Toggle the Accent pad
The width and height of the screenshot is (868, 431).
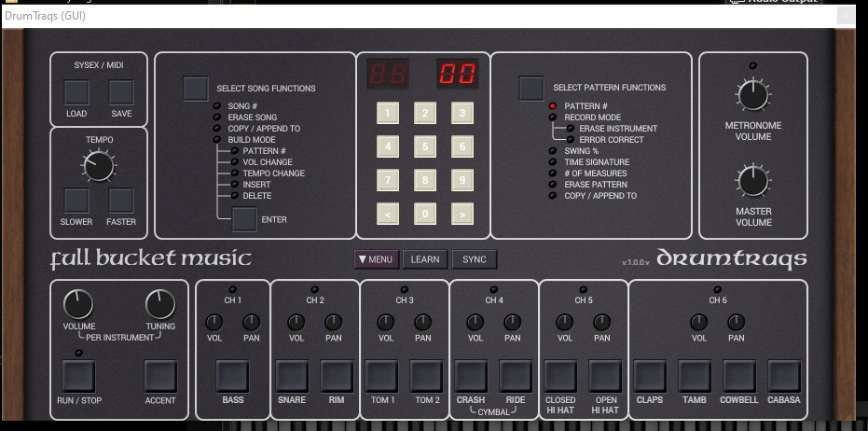pos(160,376)
